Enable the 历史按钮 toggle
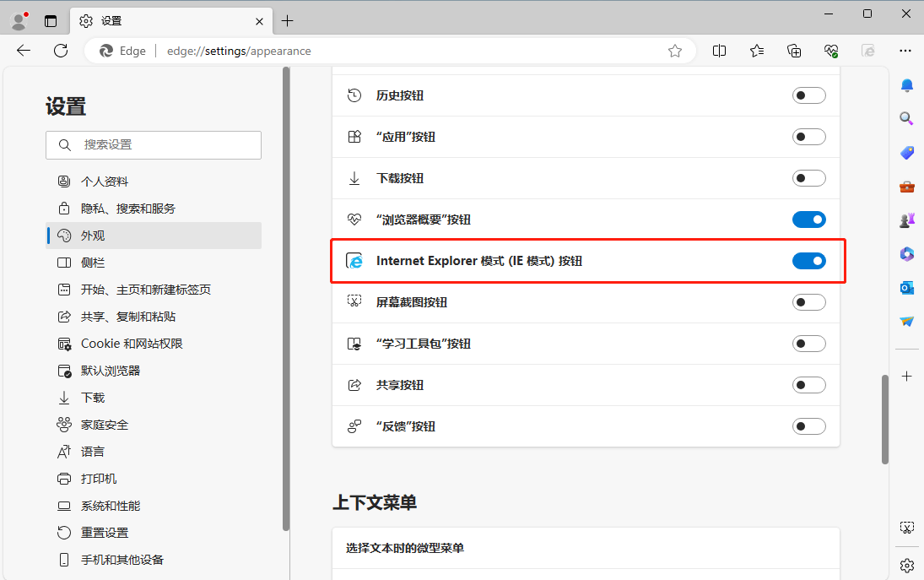This screenshot has height=580, width=924. point(808,95)
